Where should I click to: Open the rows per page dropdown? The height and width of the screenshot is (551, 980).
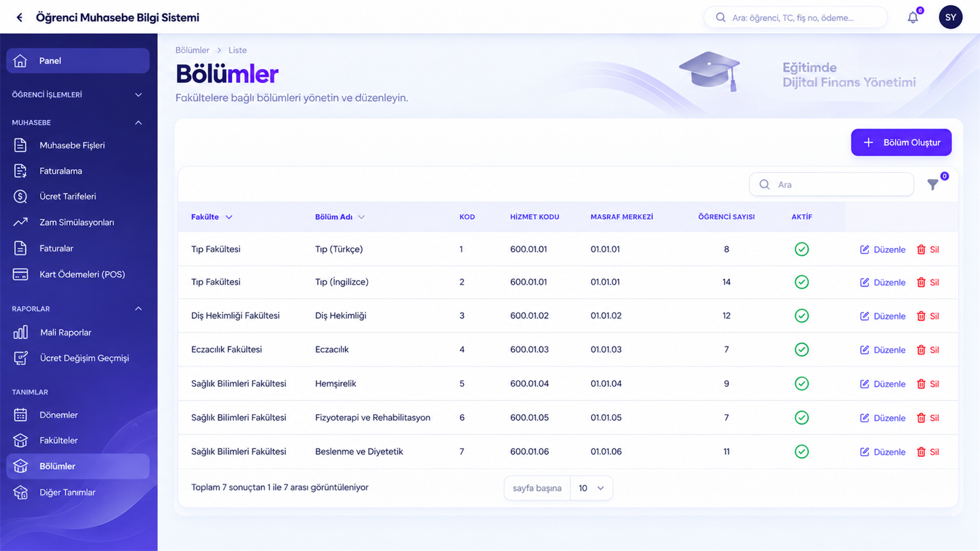pos(591,488)
